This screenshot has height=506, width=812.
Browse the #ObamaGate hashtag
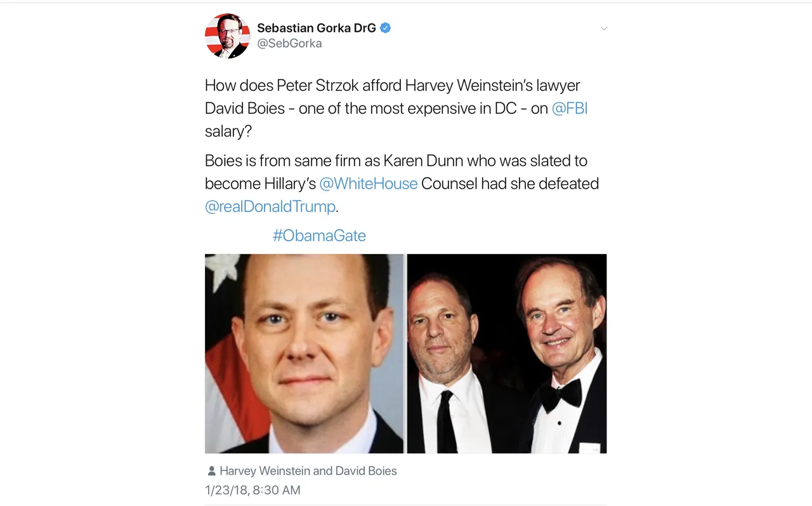coord(319,236)
